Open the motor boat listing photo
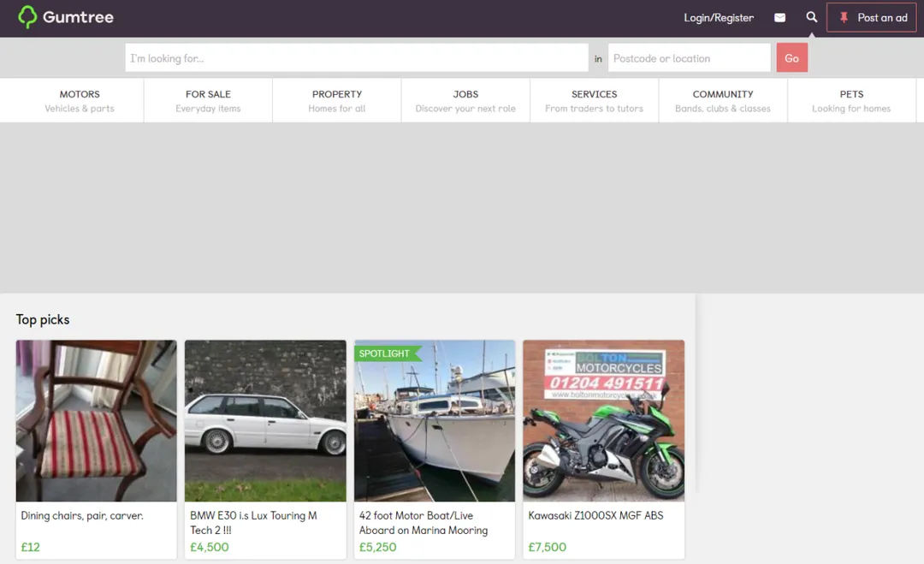Image resolution: width=924 pixels, height=564 pixels. coord(435,421)
